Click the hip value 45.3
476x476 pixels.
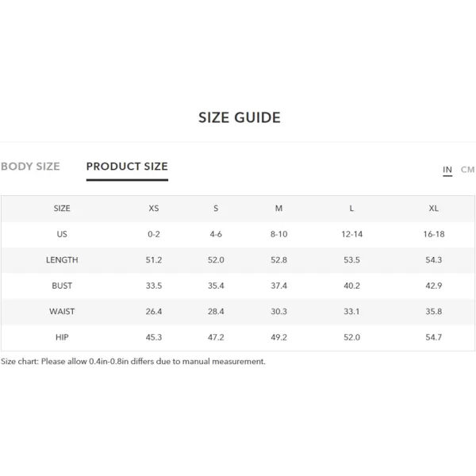point(154,337)
